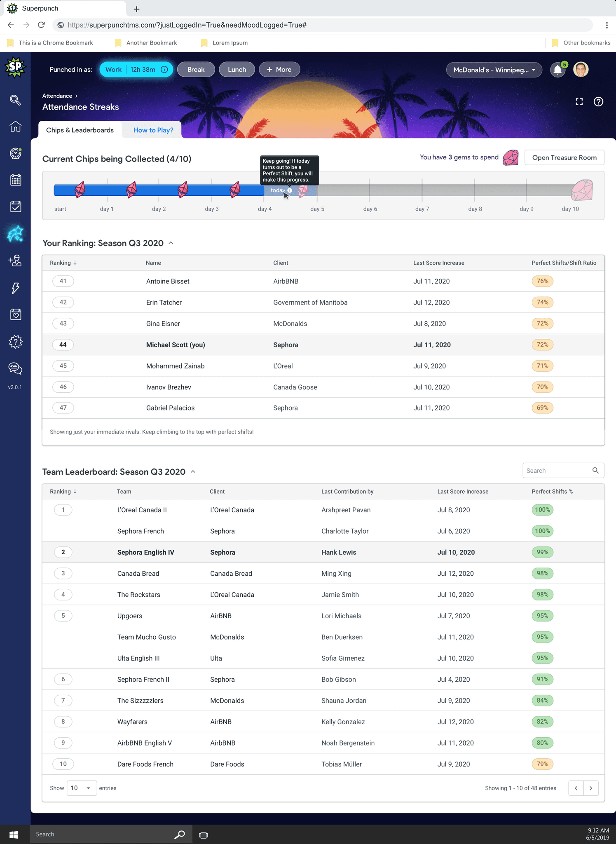Select the Superpunch browser tab
This screenshot has height=844, width=616.
pos(64,8)
